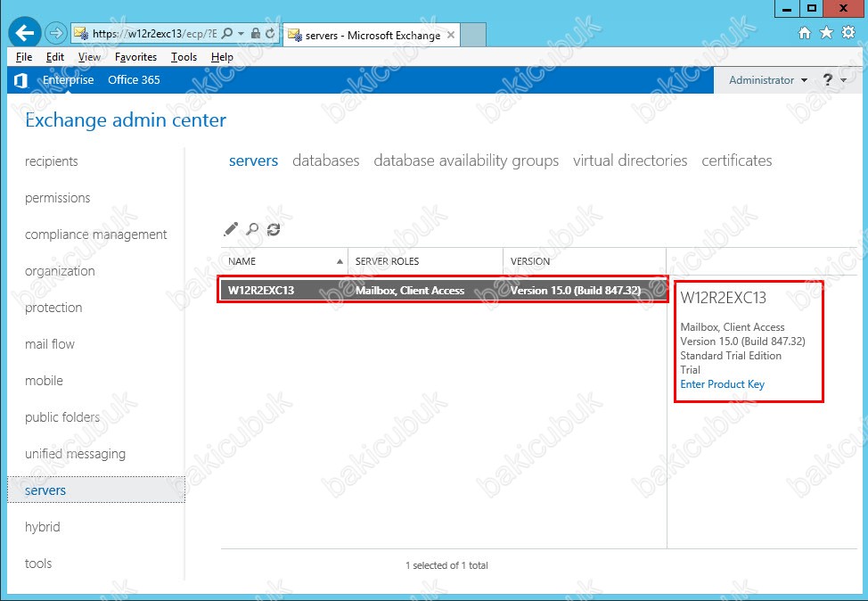Viewport: 868px width, 601px height.
Task: Click the Office logo icon in header
Action: pos(20,80)
